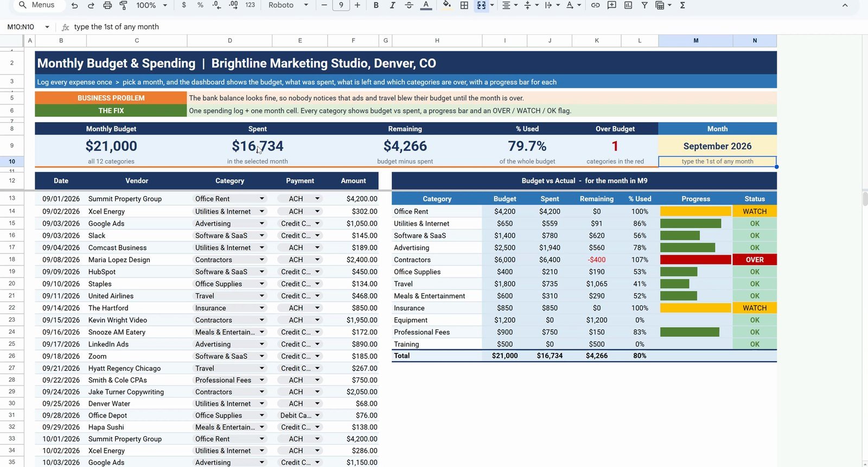Toggle Strikethrough formatting
Image resolution: width=868 pixels, height=467 pixels.
(409, 5)
